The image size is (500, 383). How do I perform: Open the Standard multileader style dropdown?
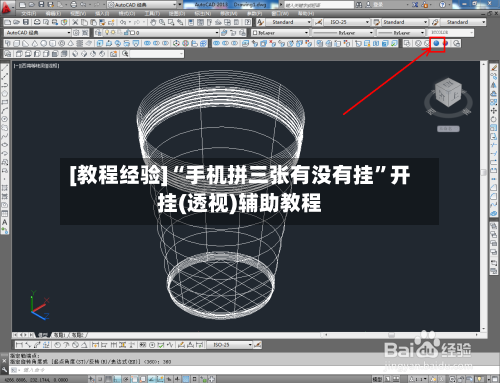pyautogui.click(x=463, y=22)
